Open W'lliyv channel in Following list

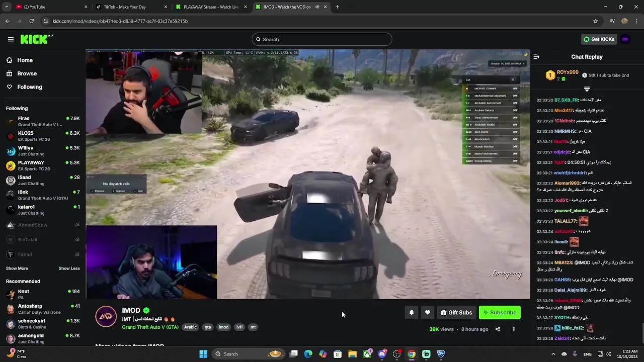(43, 151)
